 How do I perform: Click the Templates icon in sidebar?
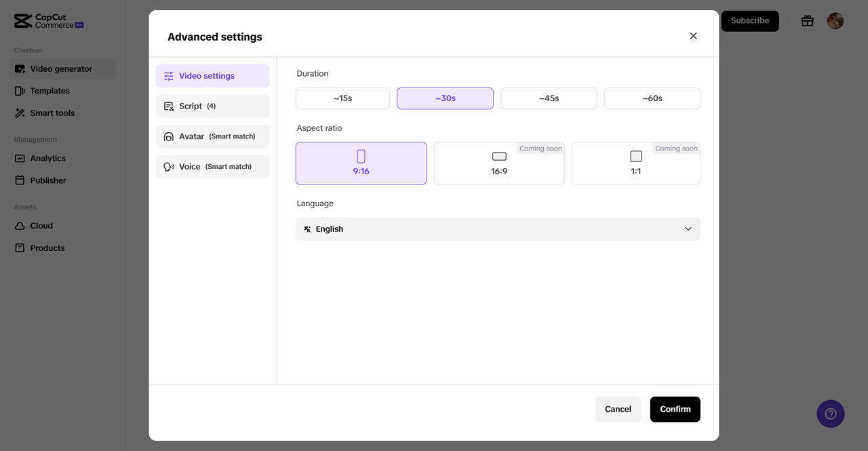20,91
